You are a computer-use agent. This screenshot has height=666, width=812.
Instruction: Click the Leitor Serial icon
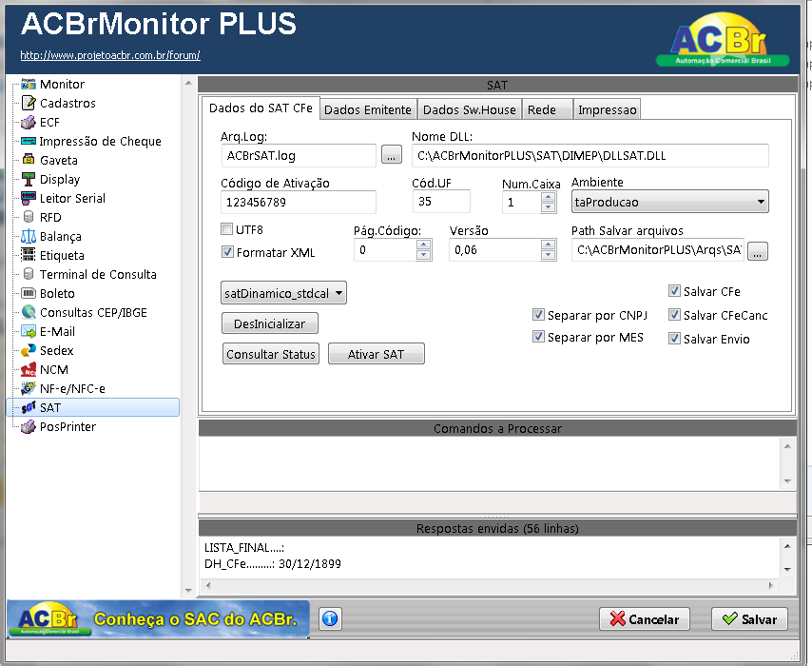pyautogui.click(x=28, y=198)
